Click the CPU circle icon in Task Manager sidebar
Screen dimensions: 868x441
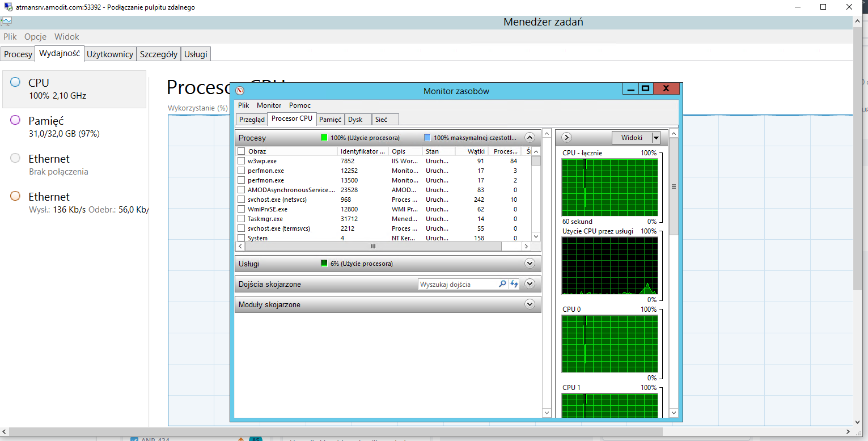[15, 82]
